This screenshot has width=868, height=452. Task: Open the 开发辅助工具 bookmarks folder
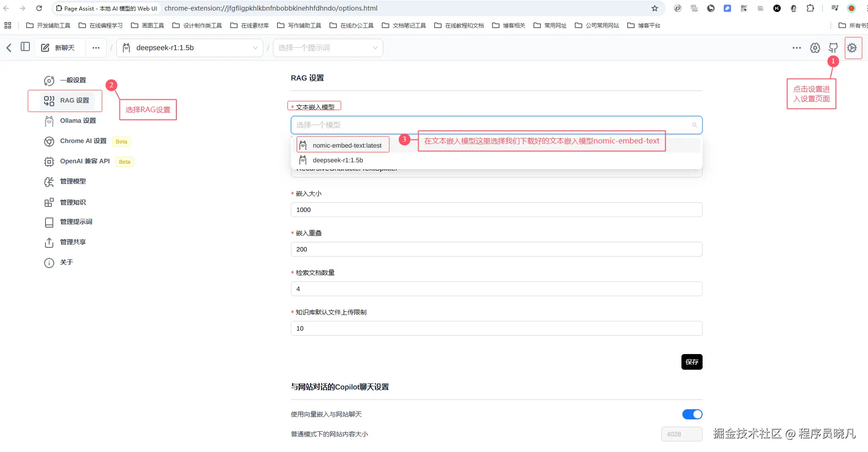(x=48, y=25)
